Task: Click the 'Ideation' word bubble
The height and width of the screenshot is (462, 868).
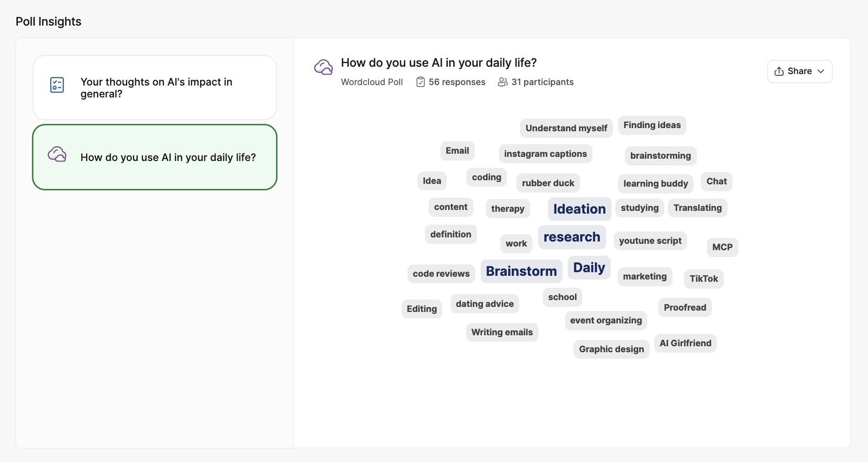Action: [x=579, y=209]
